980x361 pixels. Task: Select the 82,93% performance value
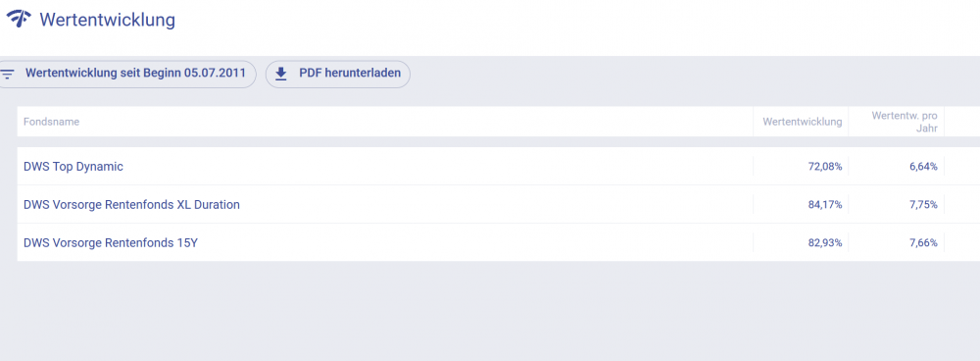(x=825, y=242)
